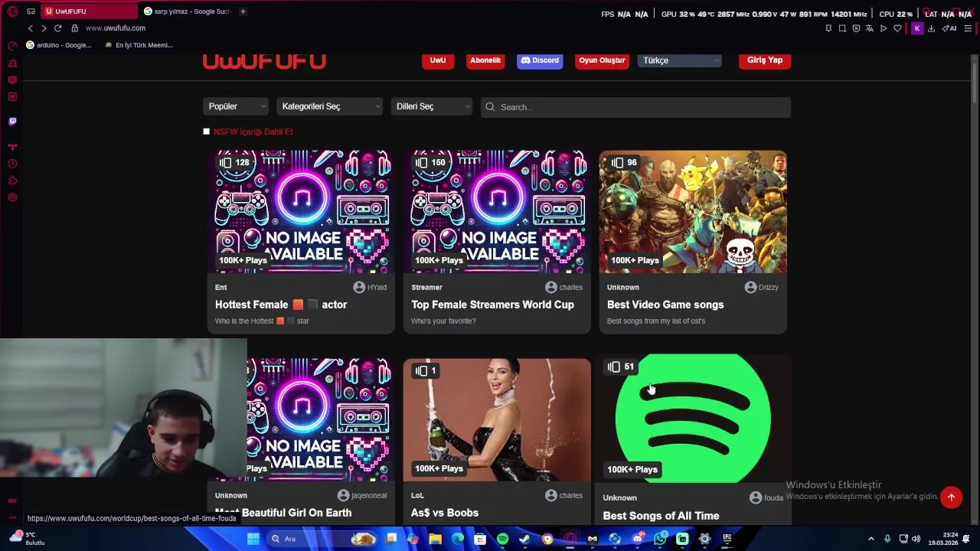980x551 pixels.
Task: Open Windows Start menu
Action: tap(253, 539)
